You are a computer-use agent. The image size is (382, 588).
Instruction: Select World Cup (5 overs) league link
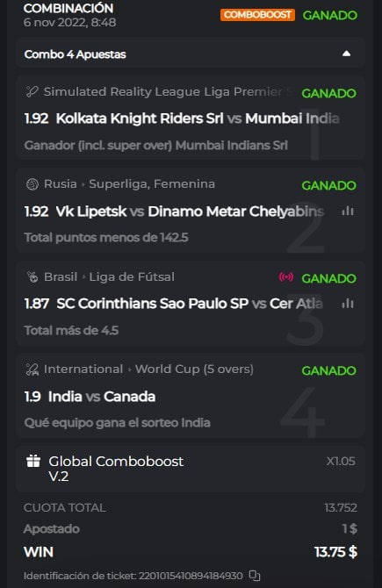194,369
